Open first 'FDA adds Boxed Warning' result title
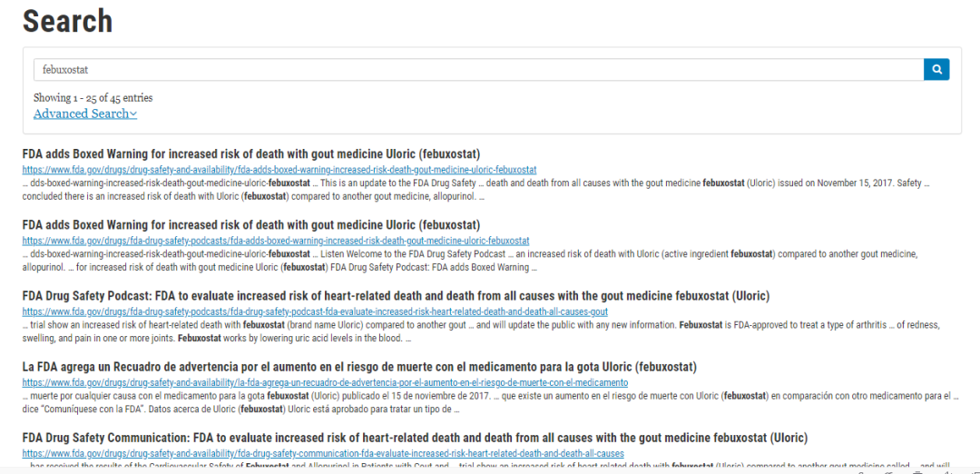Image resolution: width=980 pixels, height=474 pixels. 251,154
